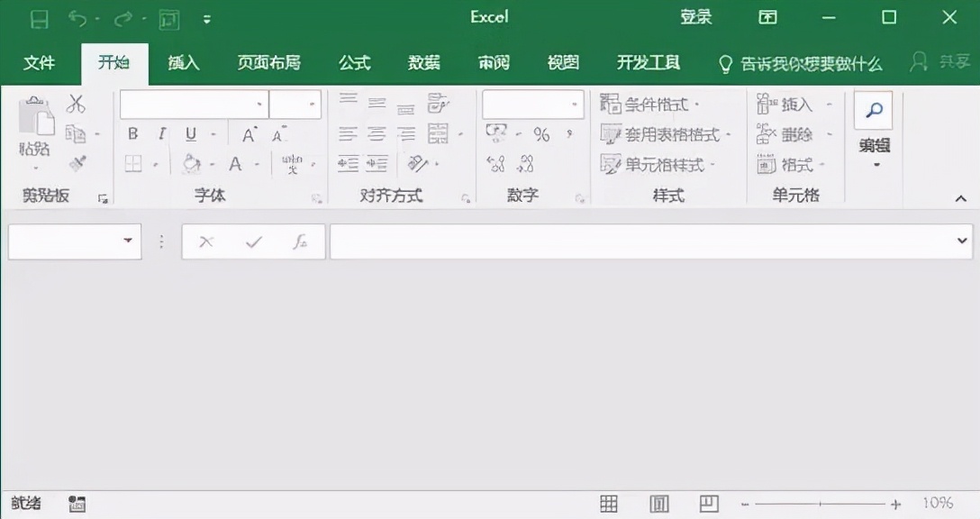The width and height of the screenshot is (980, 519).
Task: Click the Align Right icon
Action: tap(405, 134)
